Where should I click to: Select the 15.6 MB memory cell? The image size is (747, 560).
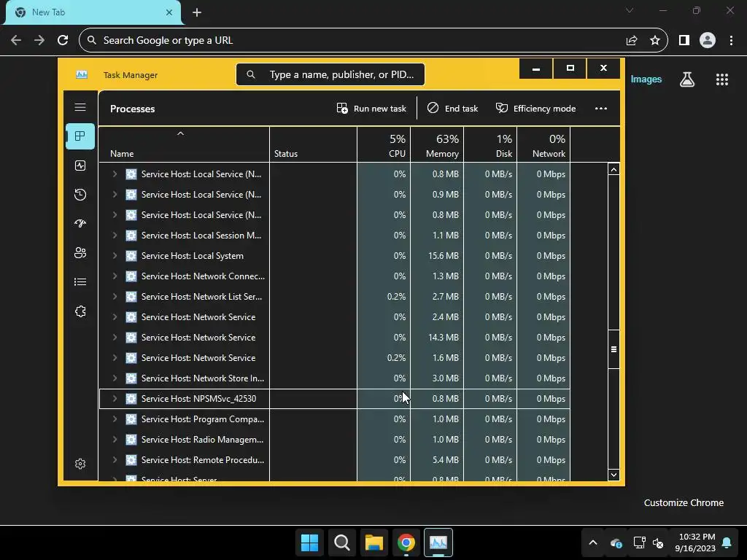(x=437, y=256)
